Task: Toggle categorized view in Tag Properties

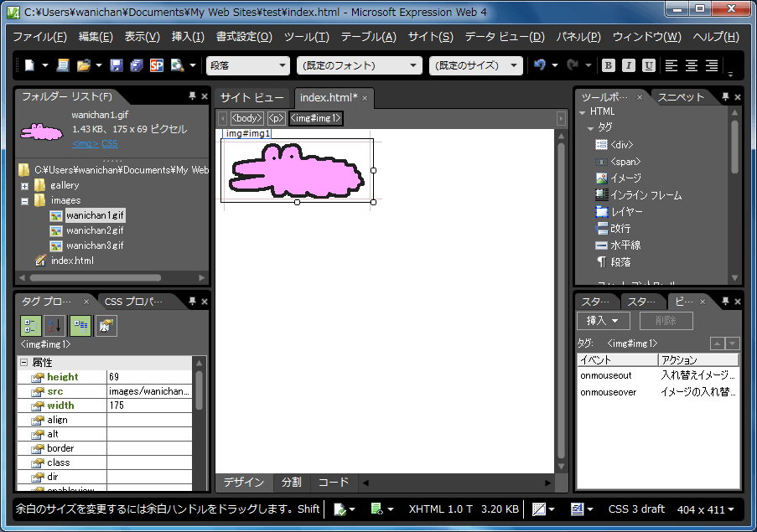Action: tap(30, 326)
